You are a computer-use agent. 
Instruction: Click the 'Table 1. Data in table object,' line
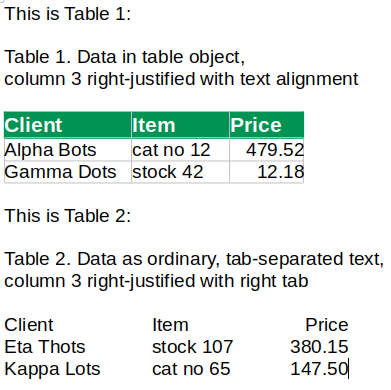click(125, 57)
